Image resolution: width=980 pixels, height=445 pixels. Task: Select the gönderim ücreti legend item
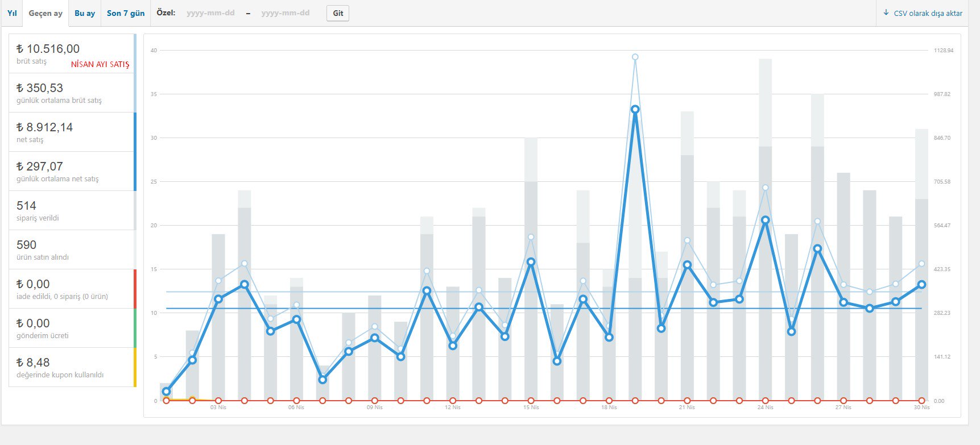pyautogui.click(x=72, y=328)
